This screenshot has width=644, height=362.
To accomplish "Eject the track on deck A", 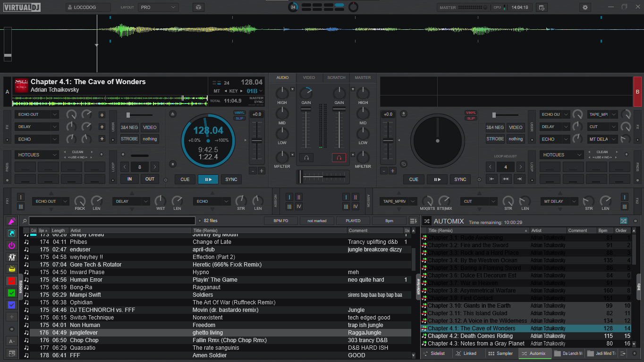I will click(x=173, y=114).
